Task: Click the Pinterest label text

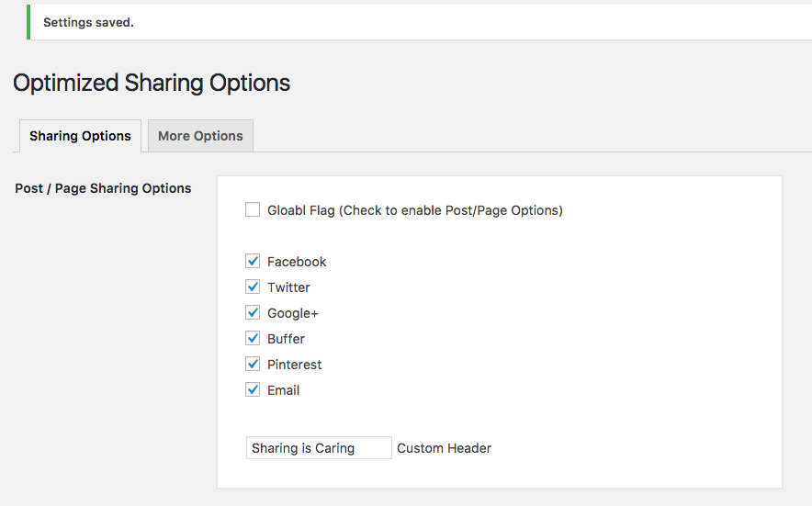Action: 294,365
